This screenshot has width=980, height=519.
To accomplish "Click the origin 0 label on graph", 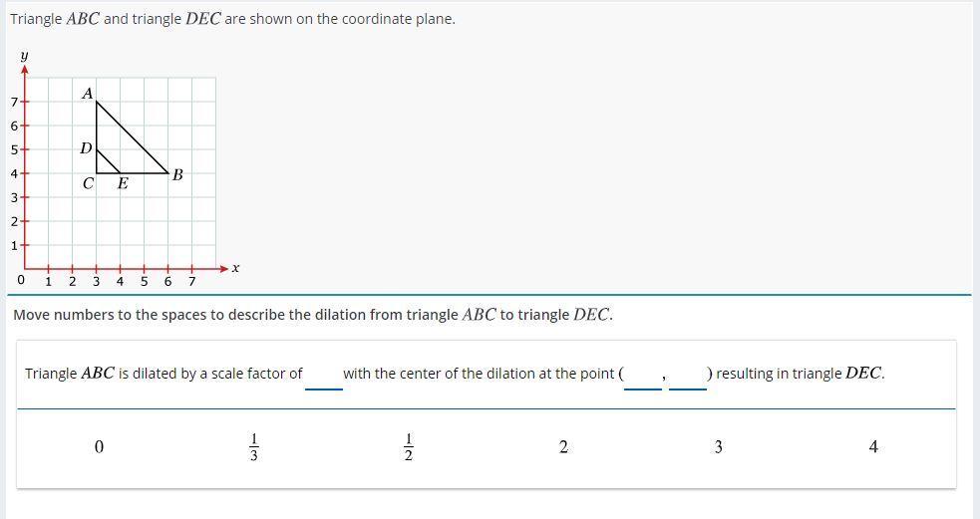I will tap(22, 280).
